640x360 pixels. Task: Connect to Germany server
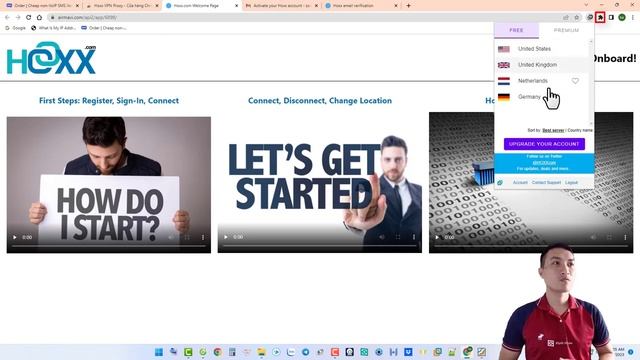tap(541, 97)
